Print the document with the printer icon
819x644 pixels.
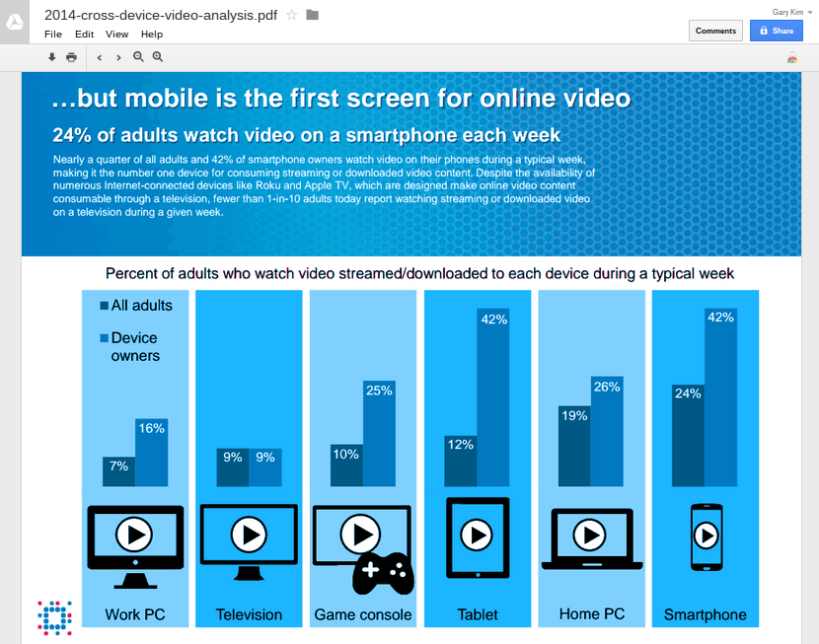click(72, 57)
